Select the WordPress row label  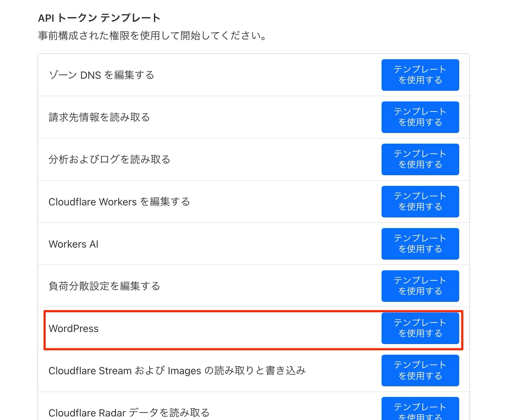[x=73, y=328]
